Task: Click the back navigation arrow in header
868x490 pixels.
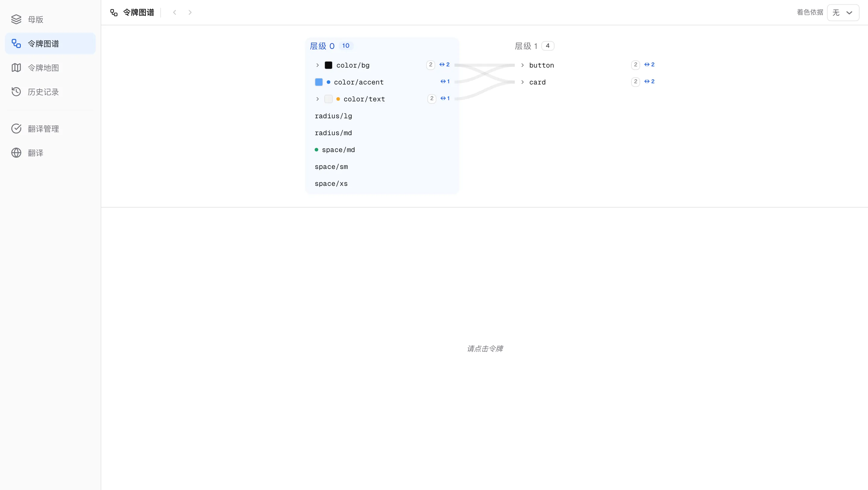Action: coord(175,12)
